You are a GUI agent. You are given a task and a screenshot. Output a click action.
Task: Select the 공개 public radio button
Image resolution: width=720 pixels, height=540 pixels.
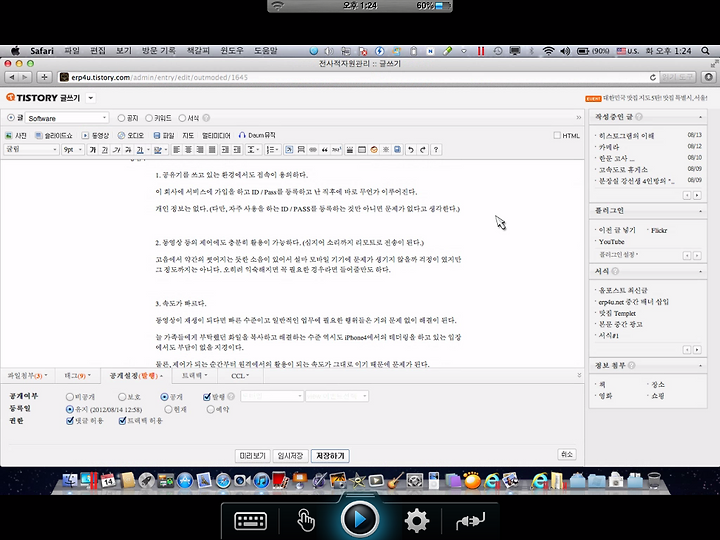point(164,397)
